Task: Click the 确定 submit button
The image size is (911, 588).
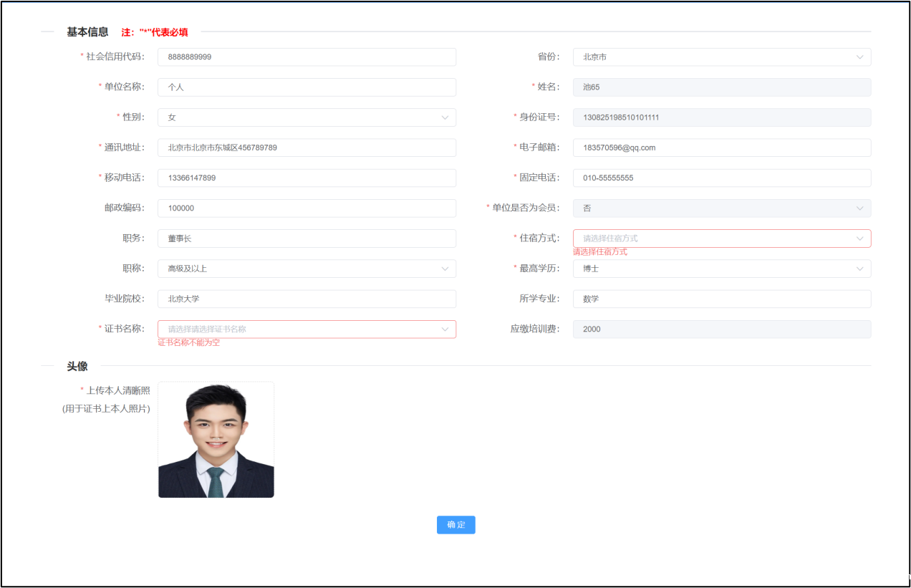Action: (x=455, y=524)
